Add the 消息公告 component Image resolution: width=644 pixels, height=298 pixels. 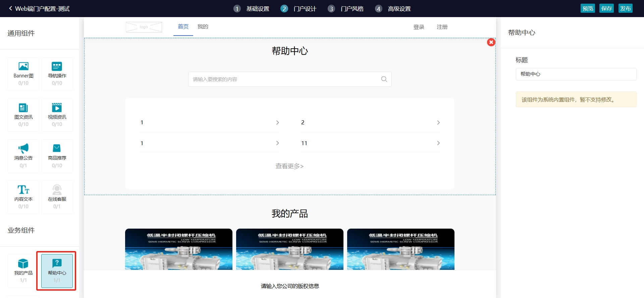coord(23,156)
